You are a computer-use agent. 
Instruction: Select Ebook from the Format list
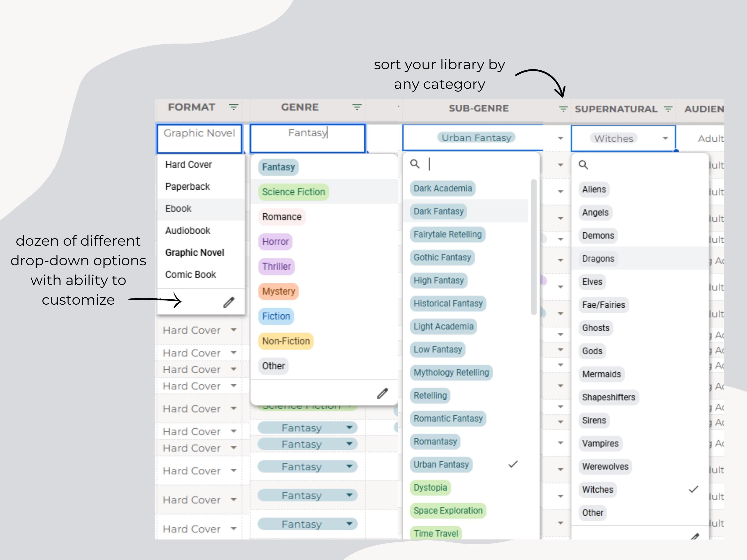178,209
